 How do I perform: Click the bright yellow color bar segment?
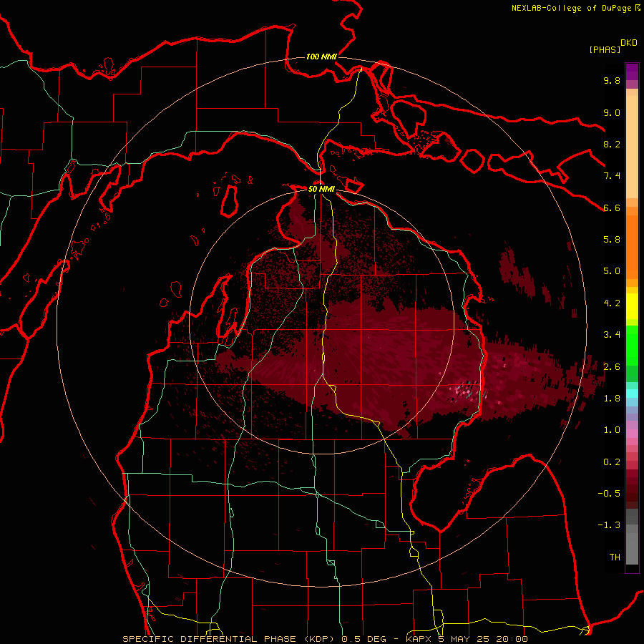click(x=632, y=306)
